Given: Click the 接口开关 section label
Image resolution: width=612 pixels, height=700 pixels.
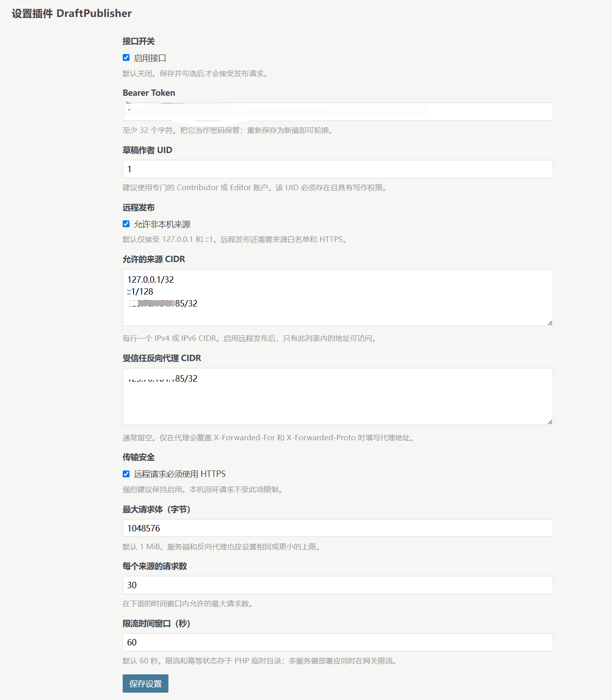Looking at the screenshot, I should tap(139, 41).
